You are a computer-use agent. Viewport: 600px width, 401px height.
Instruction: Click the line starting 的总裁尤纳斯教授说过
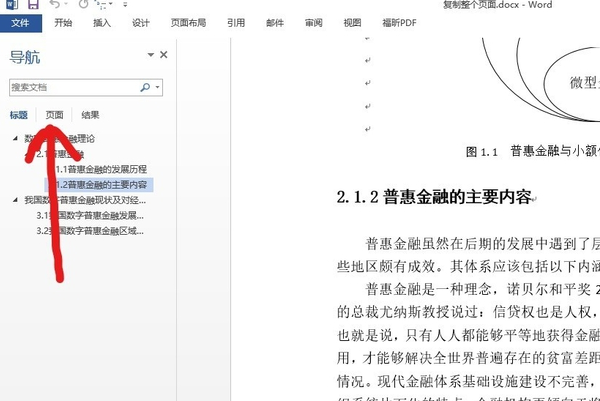pyautogui.click(x=468, y=312)
